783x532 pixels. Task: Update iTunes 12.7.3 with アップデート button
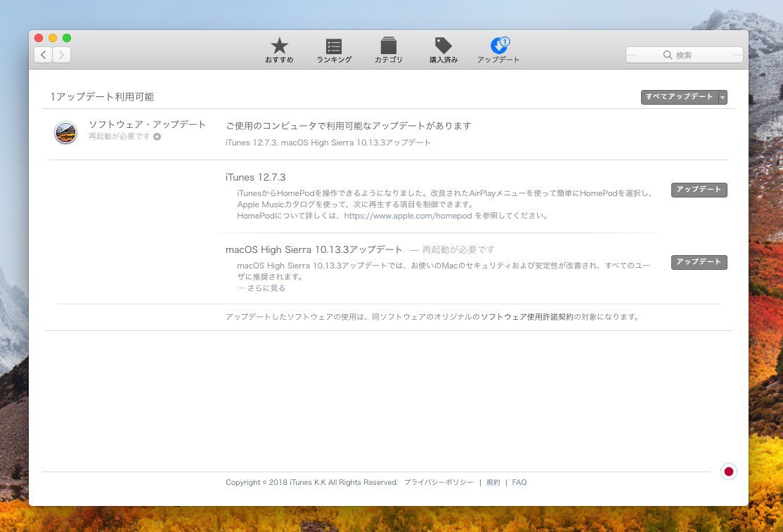699,190
